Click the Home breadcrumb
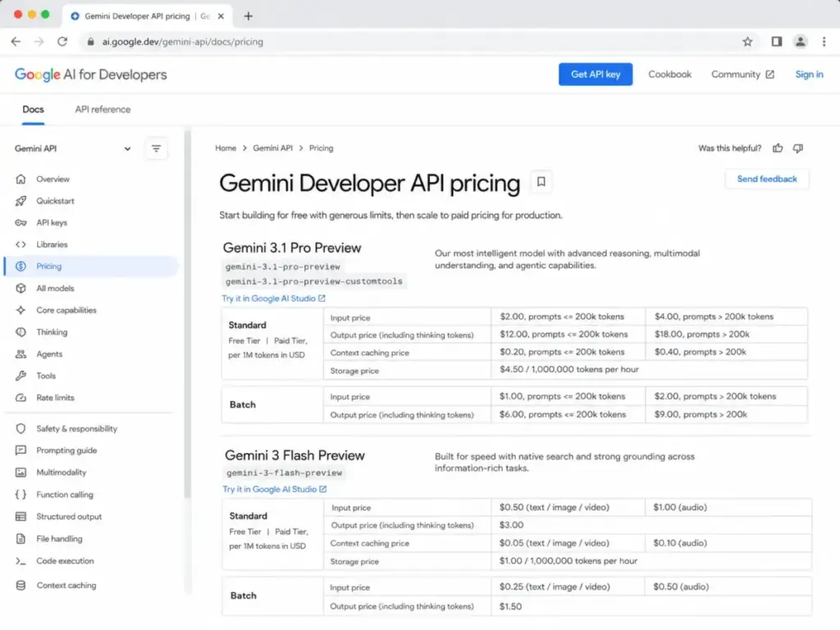Image resolution: width=840 pixels, height=630 pixels. 226,148
